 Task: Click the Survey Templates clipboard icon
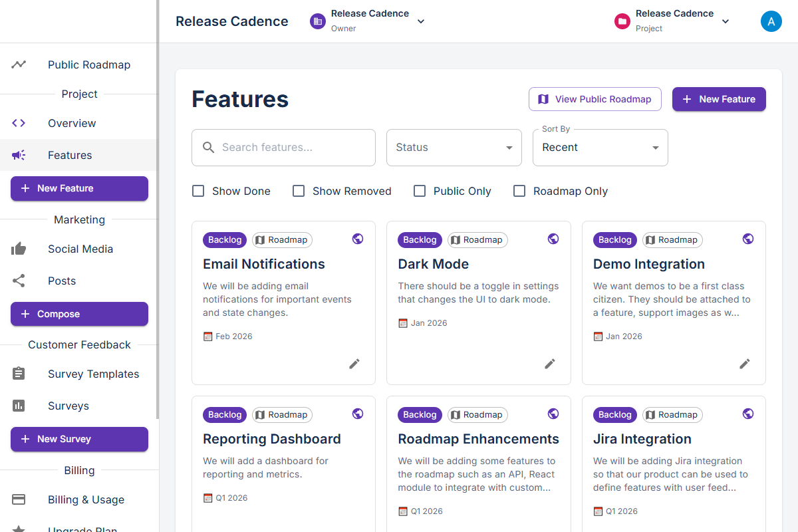[x=18, y=374]
